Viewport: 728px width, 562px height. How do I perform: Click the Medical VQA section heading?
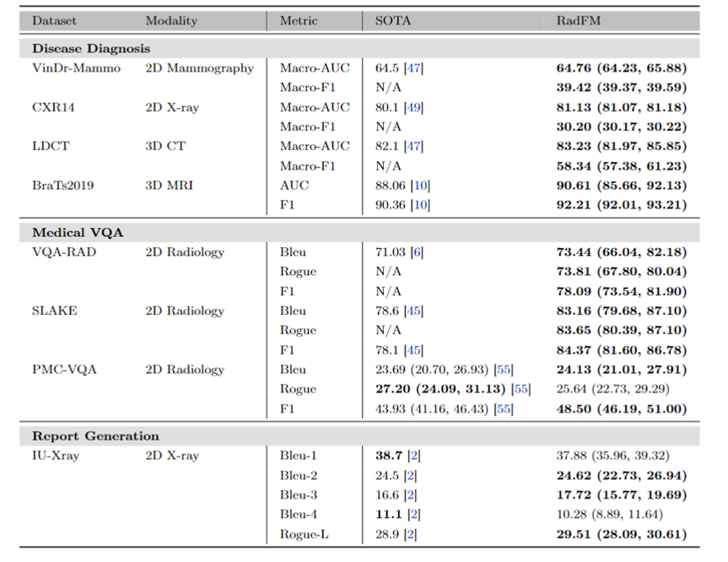pyautogui.click(x=78, y=232)
